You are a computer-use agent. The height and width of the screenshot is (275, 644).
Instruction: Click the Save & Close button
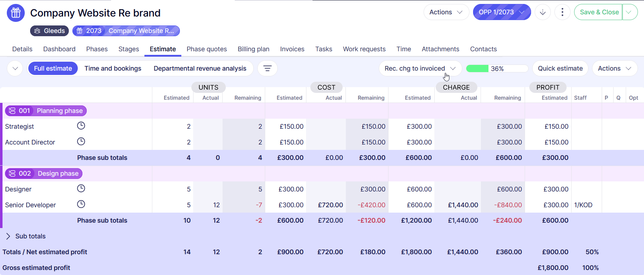point(599,12)
